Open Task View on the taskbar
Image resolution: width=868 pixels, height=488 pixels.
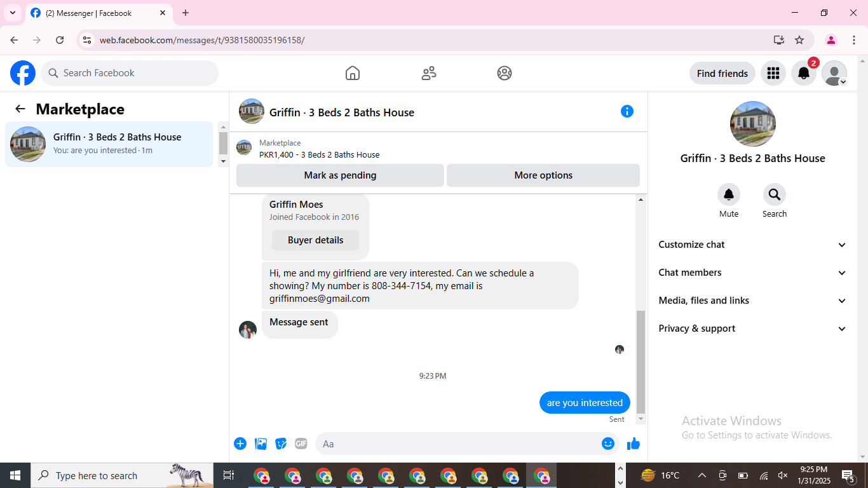[229, 475]
